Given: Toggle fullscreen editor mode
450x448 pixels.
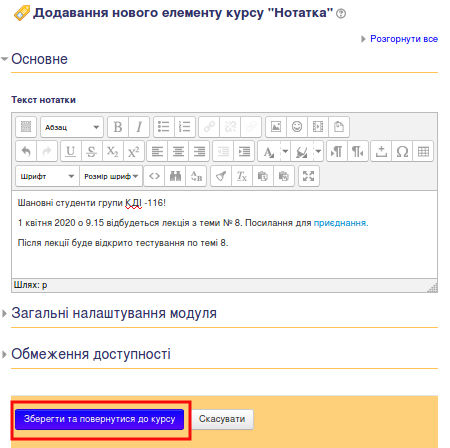Looking at the screenshot, I should pyautogui.click(x=309, y=176).
